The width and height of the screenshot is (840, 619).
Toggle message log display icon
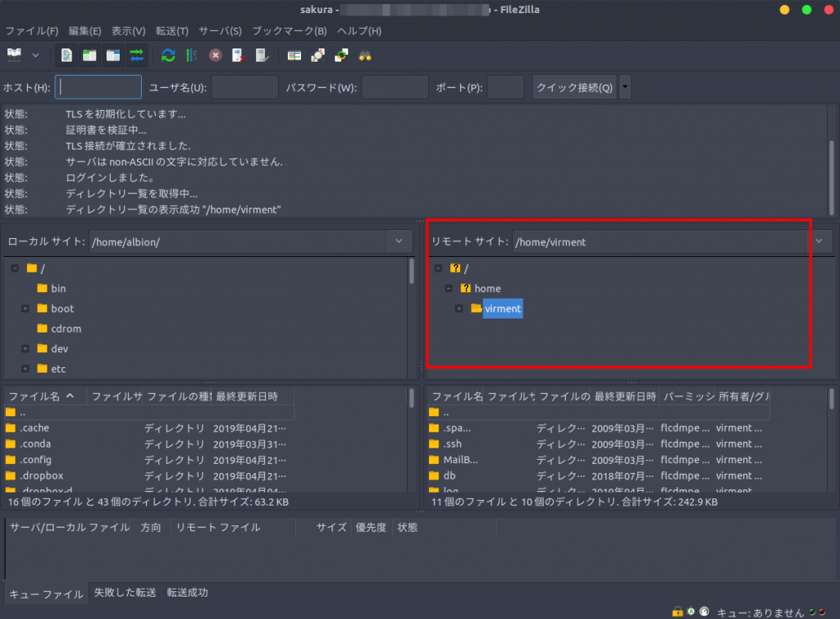[x=66, y=55]
